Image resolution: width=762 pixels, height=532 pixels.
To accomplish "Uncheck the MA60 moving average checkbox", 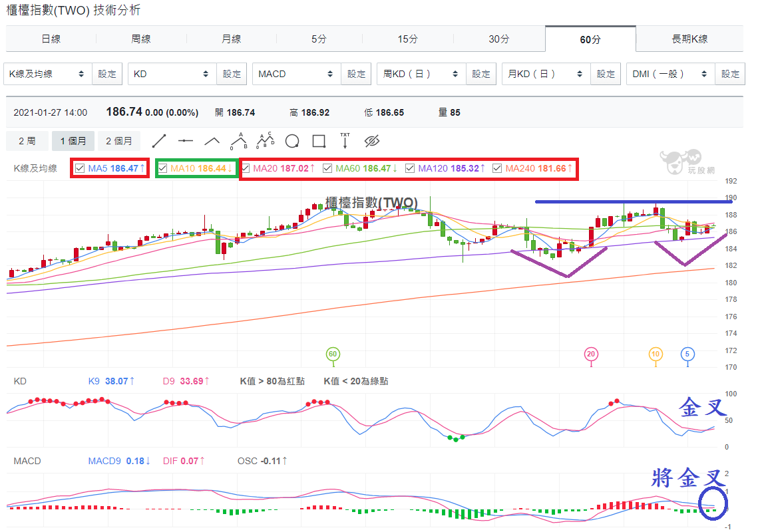I will (327, 168).
